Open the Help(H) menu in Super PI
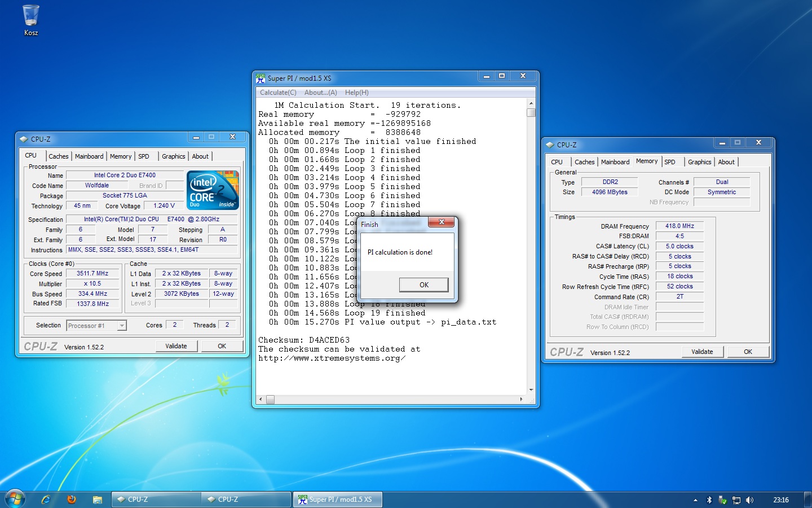This screenshot has width=812, height=508. click(x=356, y=93)
